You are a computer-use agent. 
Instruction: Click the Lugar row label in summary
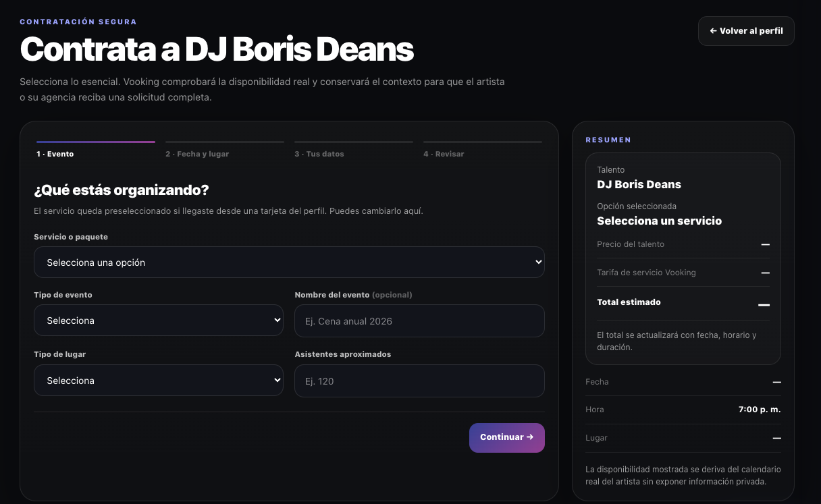(596, 438)
